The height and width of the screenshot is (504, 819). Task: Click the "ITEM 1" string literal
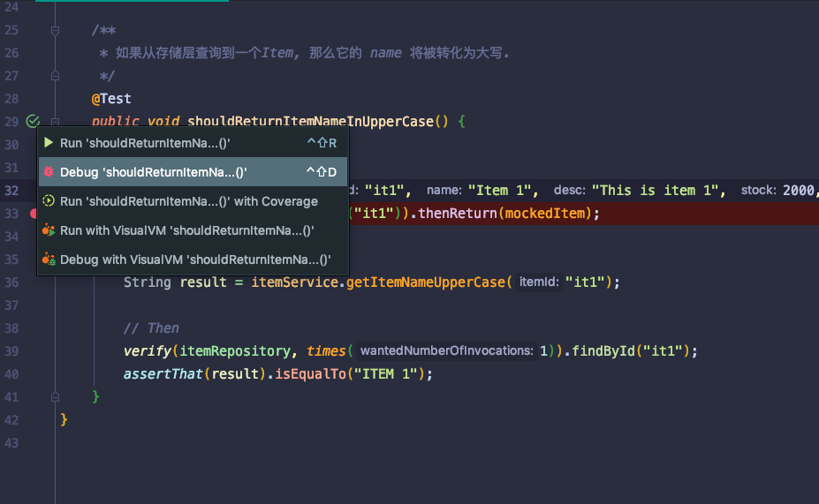pyautogui.click(x=385, y=374)
